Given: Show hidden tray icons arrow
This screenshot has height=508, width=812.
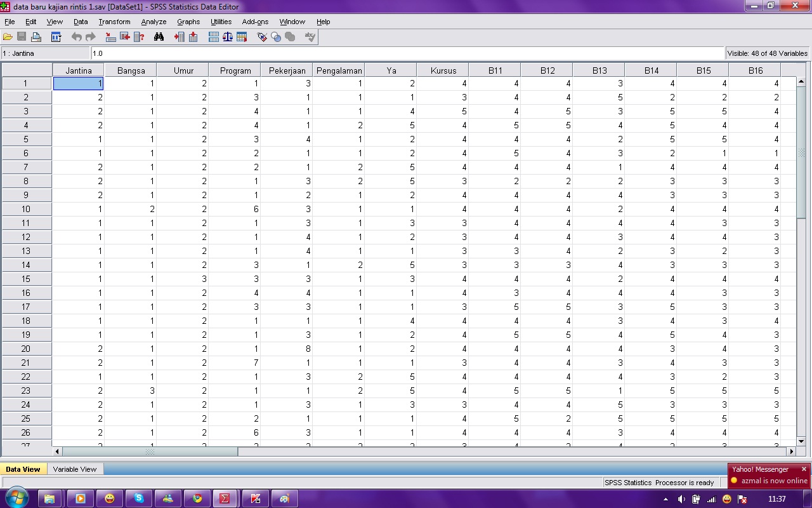Looking at the screenshot, I should [665, 499].
